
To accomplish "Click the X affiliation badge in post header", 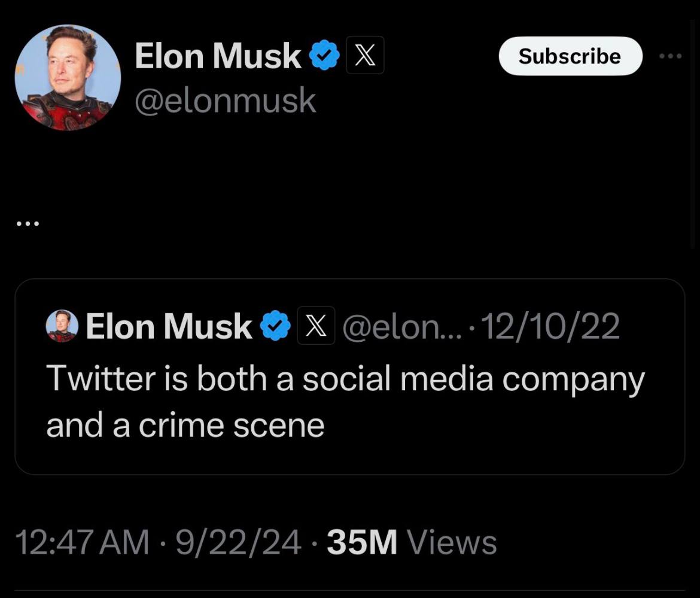I will 365,56.
